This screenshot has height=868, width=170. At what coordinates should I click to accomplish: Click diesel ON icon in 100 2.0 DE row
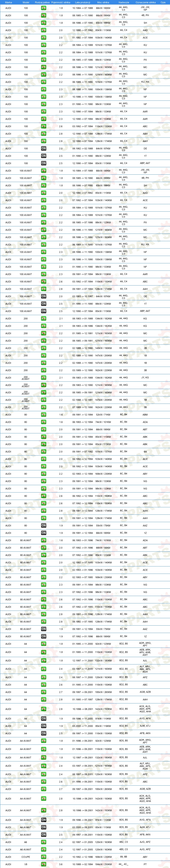pos(43,148)
